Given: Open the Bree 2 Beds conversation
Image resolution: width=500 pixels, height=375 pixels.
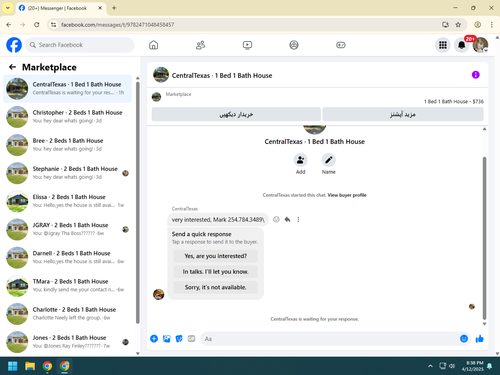Looking at the screenshot, I should (68, 145).
